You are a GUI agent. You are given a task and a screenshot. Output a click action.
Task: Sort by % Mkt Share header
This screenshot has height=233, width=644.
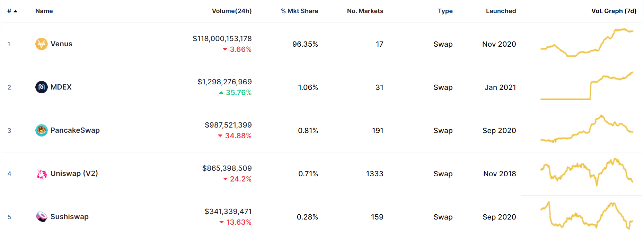click(300, 11)
